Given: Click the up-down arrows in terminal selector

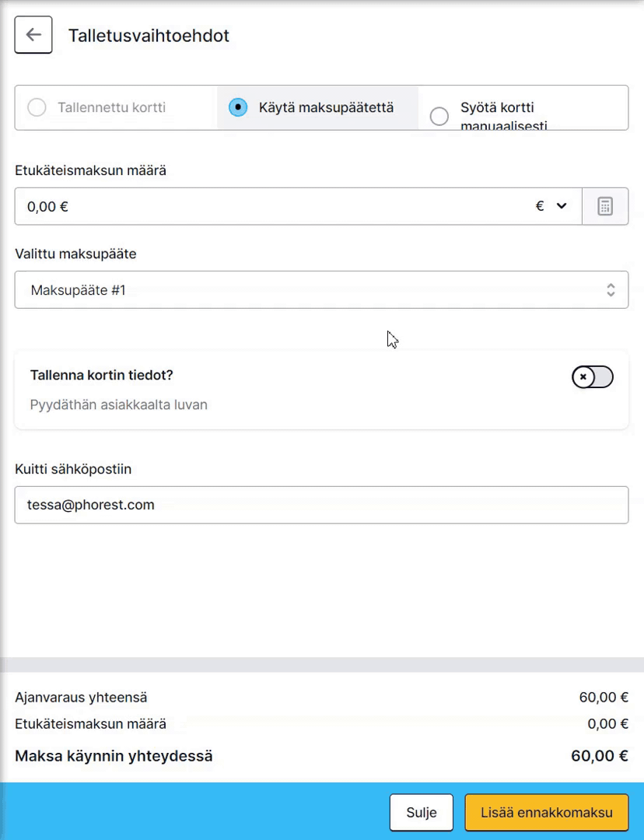Looking at the screenshot, I should (611, 290).
